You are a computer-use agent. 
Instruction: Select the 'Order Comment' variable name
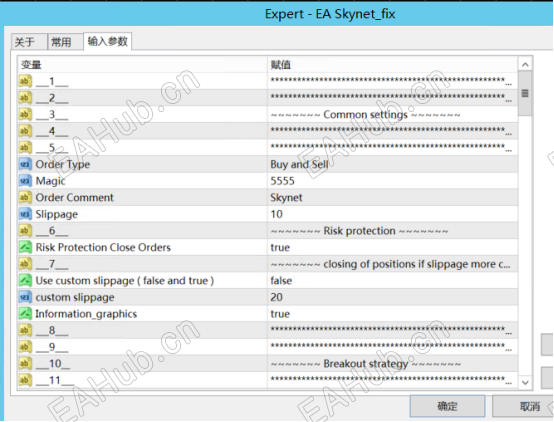pos(75,197)
